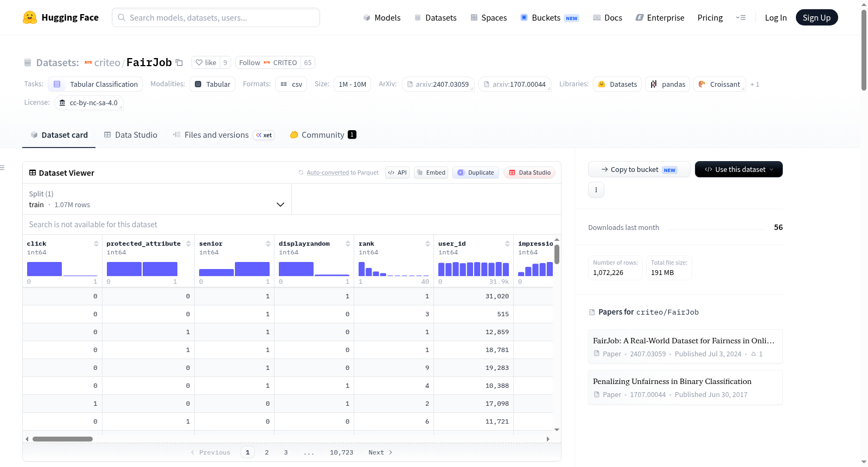This screenshot has height=467, width=868.
Task: Open the cc-by-nc-sa-4.0 license tag
Action: tap(89, 103)
